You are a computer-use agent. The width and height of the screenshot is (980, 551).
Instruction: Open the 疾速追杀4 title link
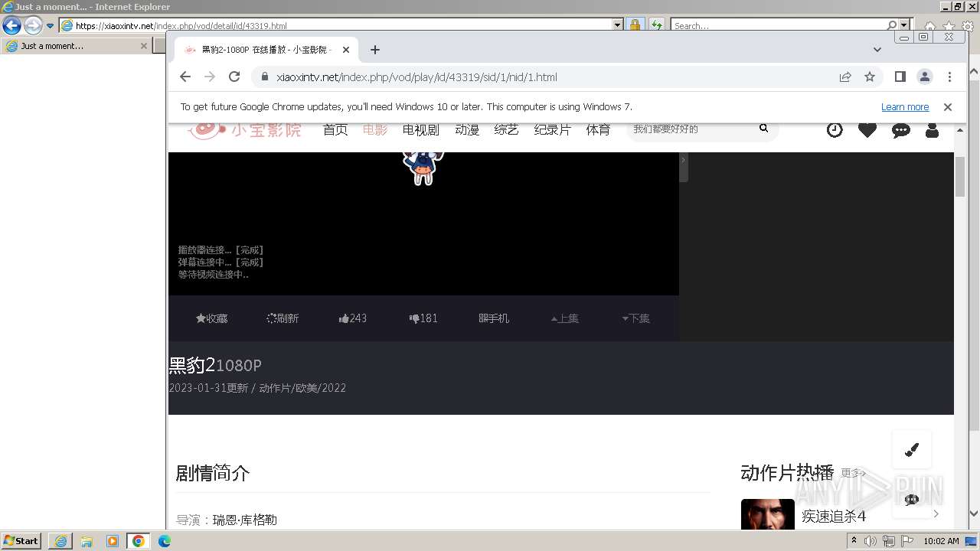[834, 517]
